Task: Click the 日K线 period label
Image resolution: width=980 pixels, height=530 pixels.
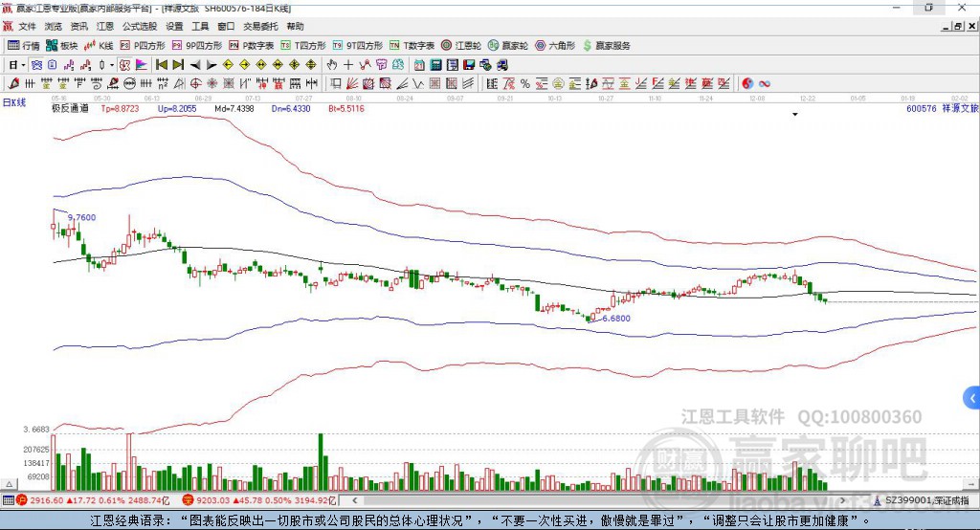Action: pyautogui.click(x=13, y=102)
